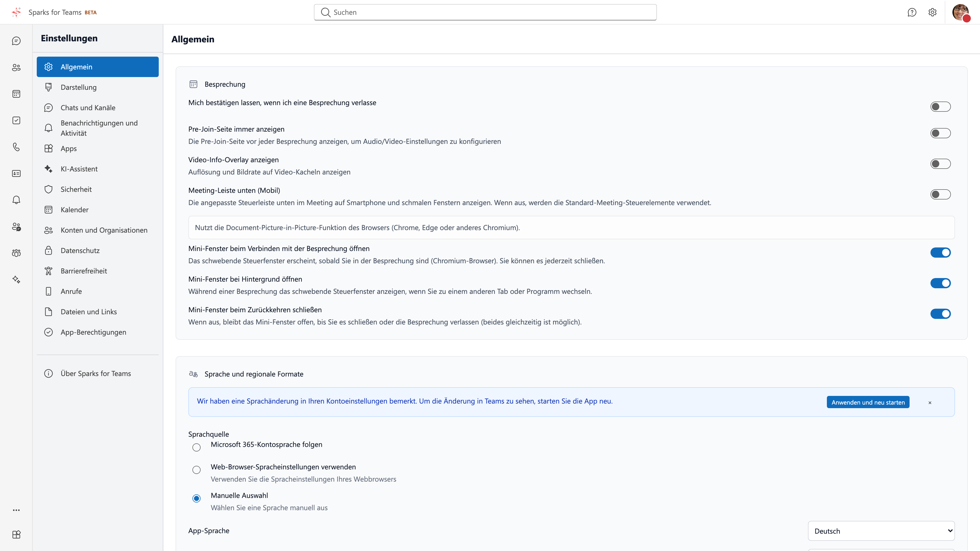Enable confirmation when leaving a meeting
Viewport: 980px width, 551px height.
[x=940, y=107]
